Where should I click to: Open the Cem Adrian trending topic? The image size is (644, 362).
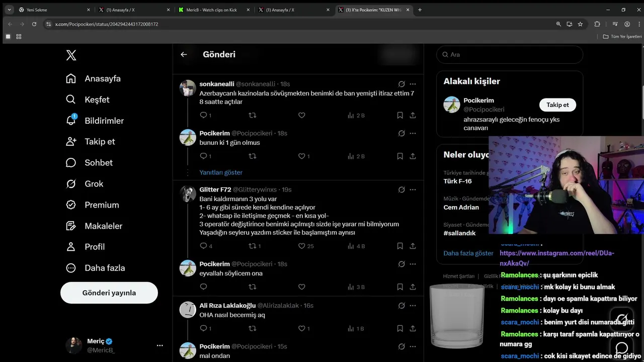coord(461,207)
